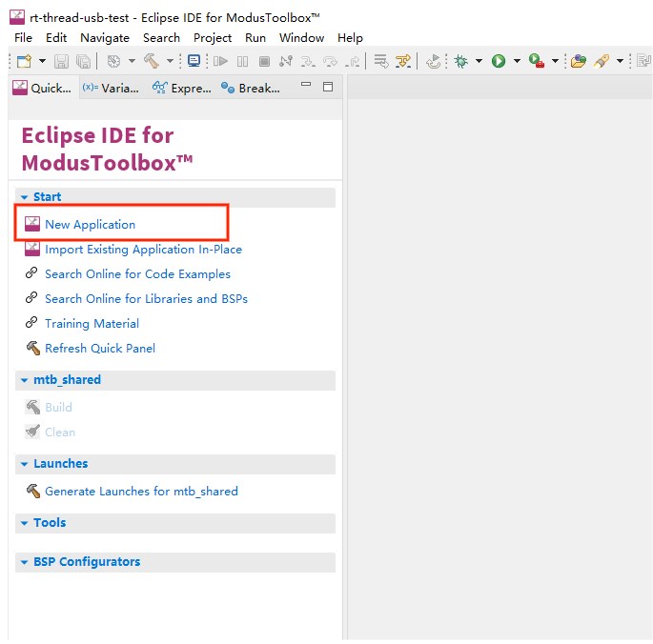Open the Navigate menu
Screen dimensions: 653x644
(x=105, y=38)
